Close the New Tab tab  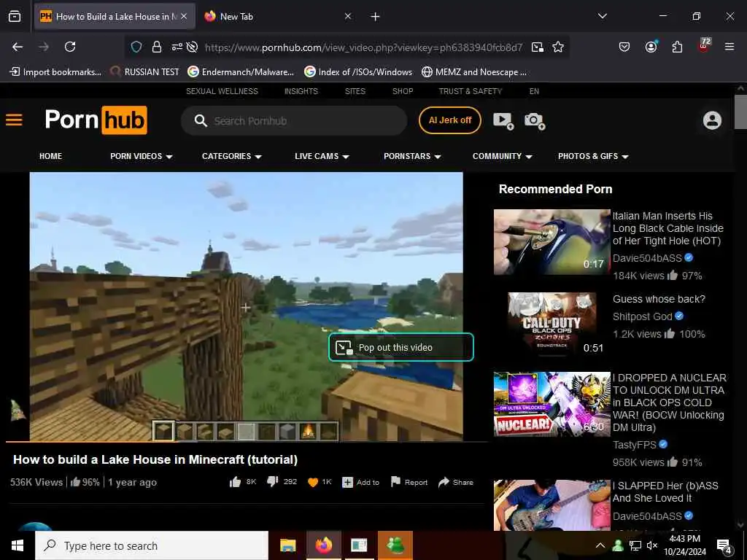[348, 16]
